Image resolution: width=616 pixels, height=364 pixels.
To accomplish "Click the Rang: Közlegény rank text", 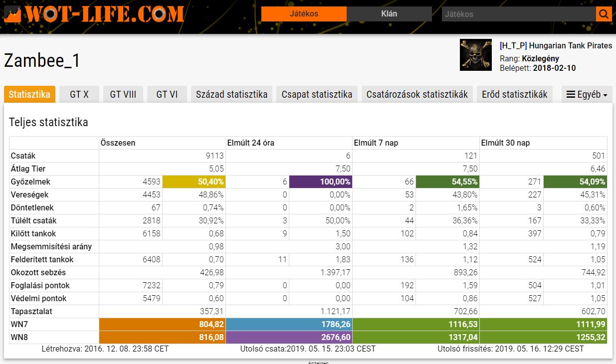I will [529, 58].
